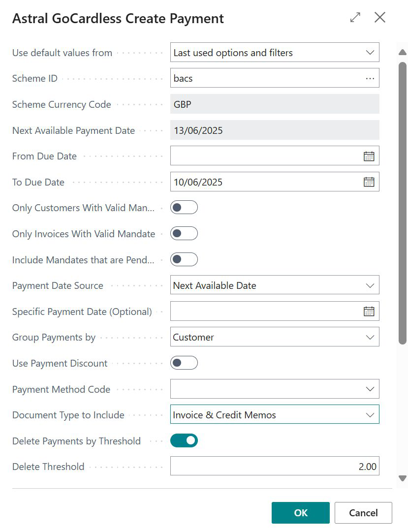The height and width of the screenshot is (532, 408).
Task: Turn on Use Payment Discount switch
Action: coord(184,363)
